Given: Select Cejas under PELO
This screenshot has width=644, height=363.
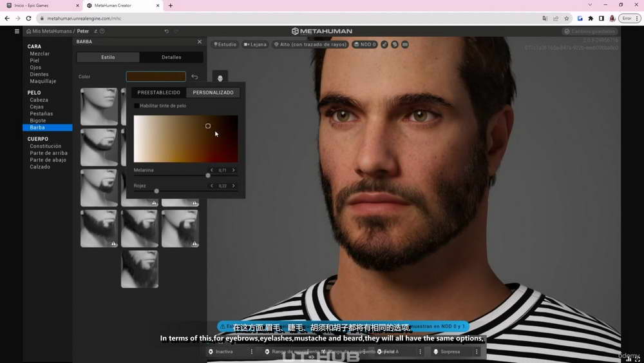Looking at the screenshot, I should pyautogui.click(x=37, y=107).
